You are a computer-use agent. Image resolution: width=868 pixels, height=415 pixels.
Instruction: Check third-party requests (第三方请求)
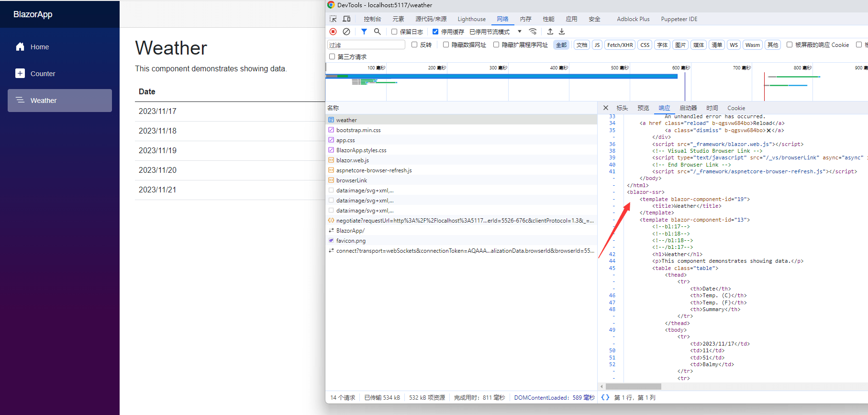[332, 56]
